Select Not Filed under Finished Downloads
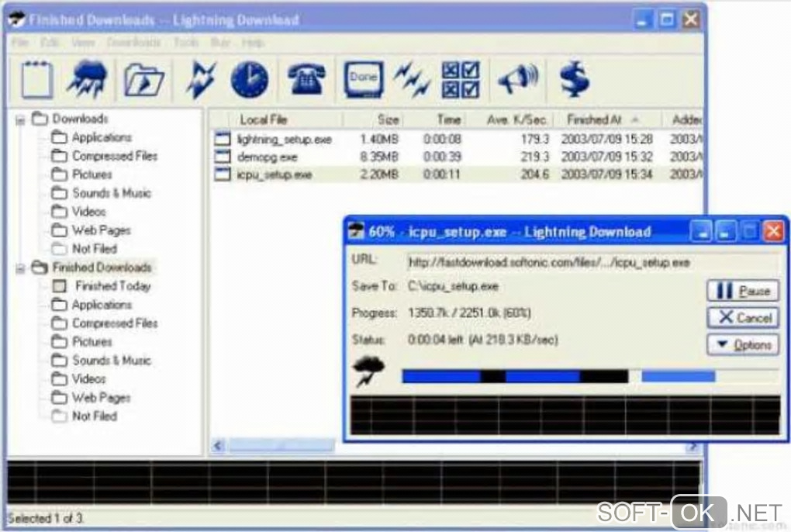 point(85,416)
